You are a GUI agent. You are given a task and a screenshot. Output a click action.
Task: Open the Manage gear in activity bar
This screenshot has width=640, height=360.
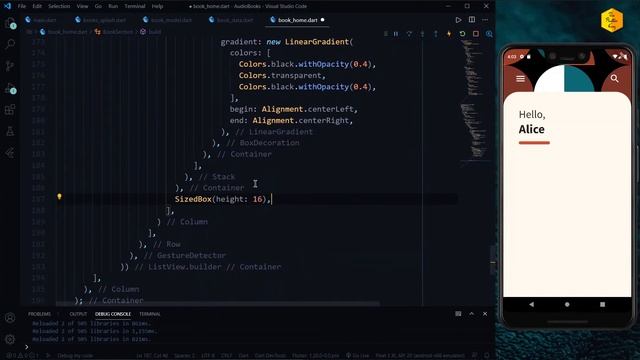click(10, 339)
